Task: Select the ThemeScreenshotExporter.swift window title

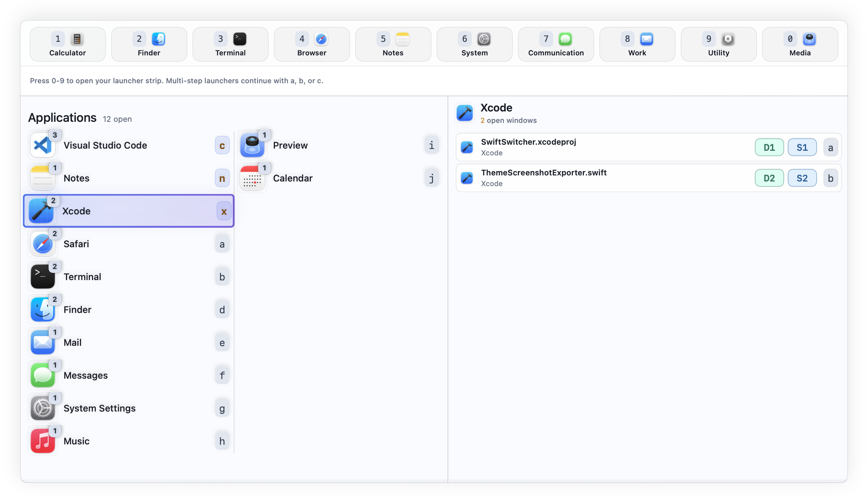Action: tap(544, 173)
